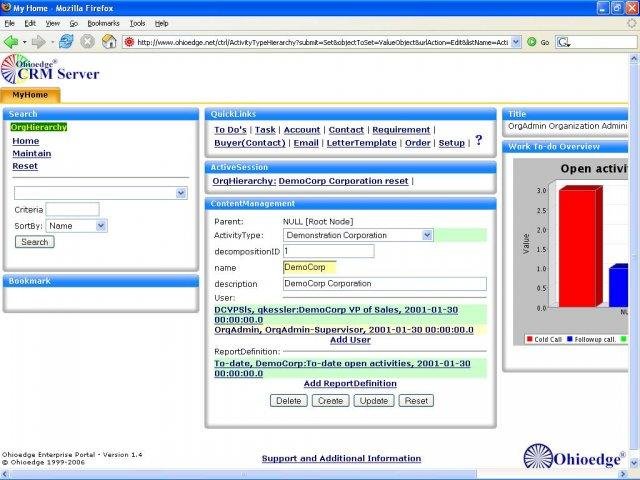Click the decompositionID input field
The width and height of the screenshot is (640, 480).
coord(329,251)
